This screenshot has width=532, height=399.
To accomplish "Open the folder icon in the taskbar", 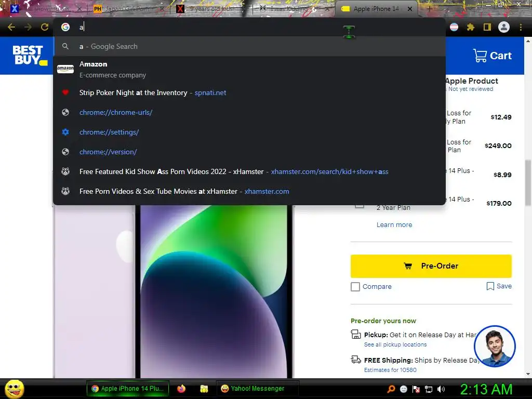I will pos(204,389).
